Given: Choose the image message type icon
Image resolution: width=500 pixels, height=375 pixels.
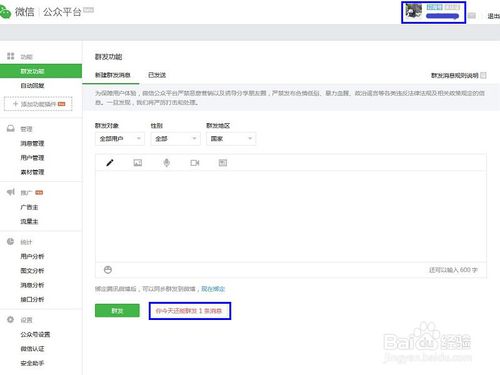Looking at the screenshot, I should click(138, 163).
